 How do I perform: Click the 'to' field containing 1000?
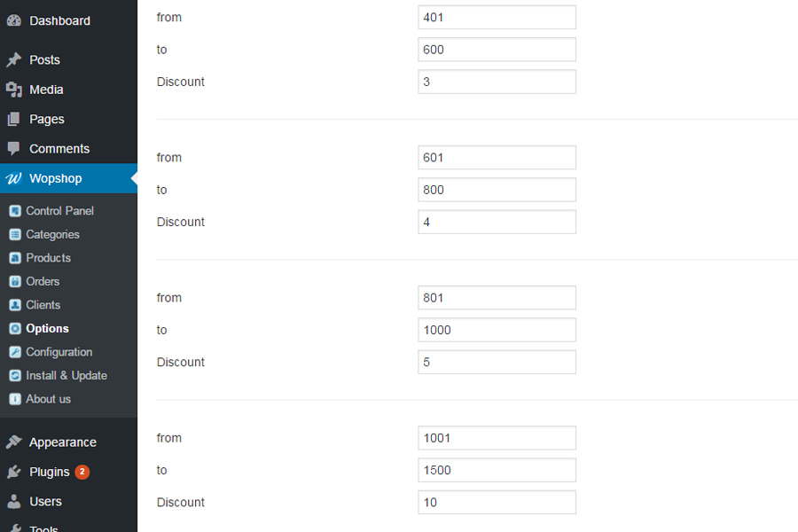tap(497, 330)
